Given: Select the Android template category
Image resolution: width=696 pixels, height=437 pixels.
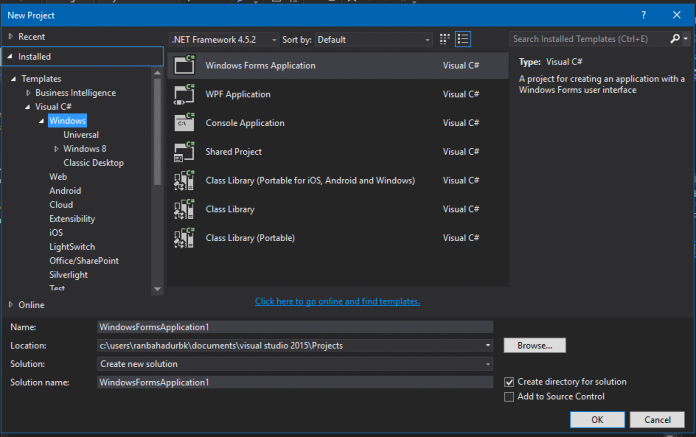Looking at the screenshot, I should [x=65, y=191].
